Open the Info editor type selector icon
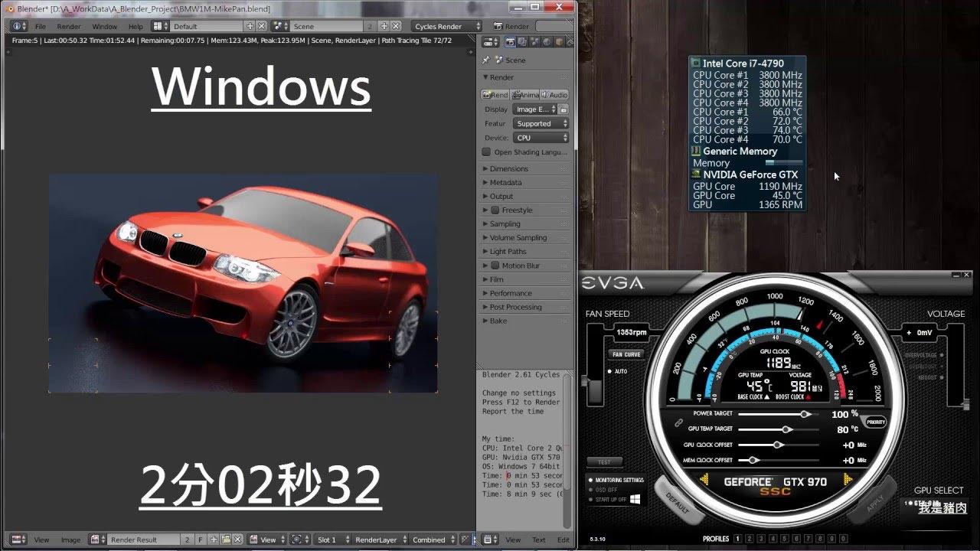980x551 pixels. (19, 26)
